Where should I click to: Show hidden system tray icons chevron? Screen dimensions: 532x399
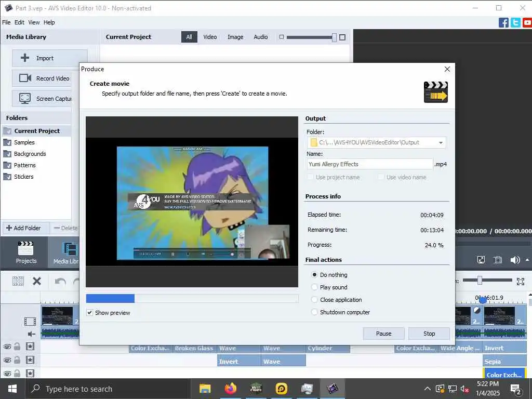(428, 389)
